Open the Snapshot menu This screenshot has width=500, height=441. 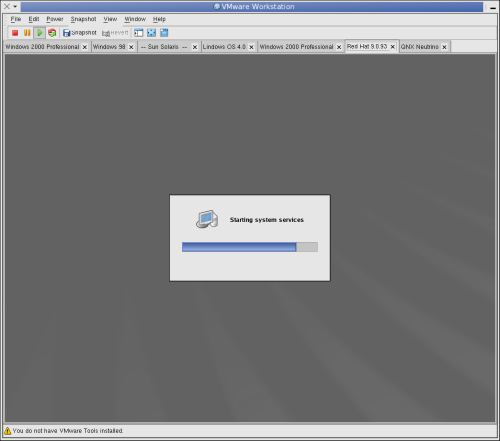pyautogui.click(x=83, y=19)
